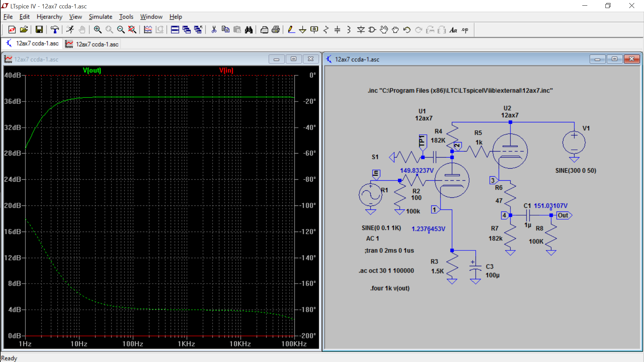Select the Place Inductor tool
This screenshot has width=644, height=362.
(x=349, y=30)
